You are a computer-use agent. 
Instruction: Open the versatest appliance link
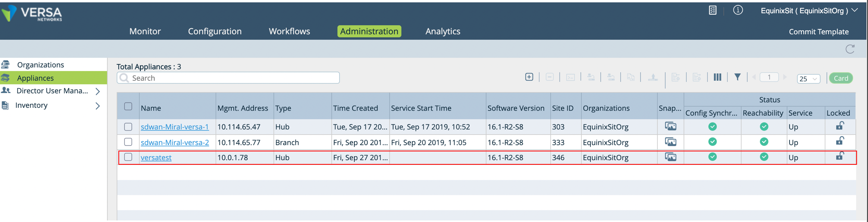click(156, 157)
